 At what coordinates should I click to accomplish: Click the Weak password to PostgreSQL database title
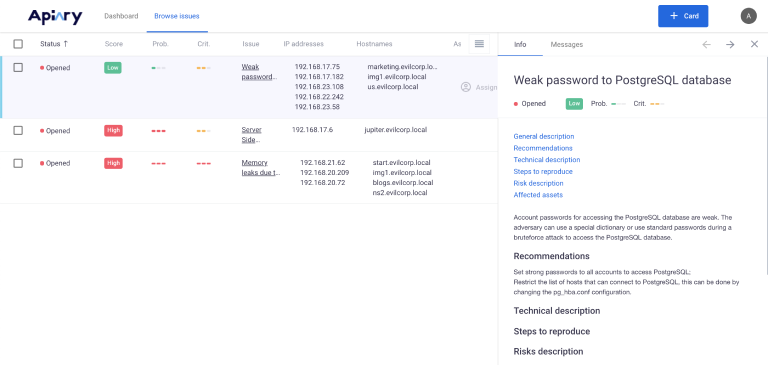point(622,80)
